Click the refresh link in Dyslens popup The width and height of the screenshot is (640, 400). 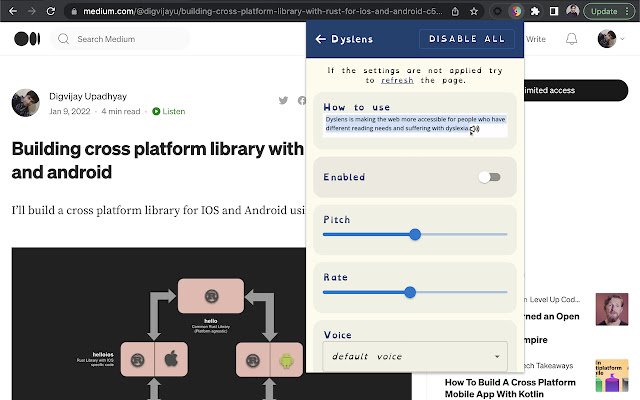(x=397, y=80)
